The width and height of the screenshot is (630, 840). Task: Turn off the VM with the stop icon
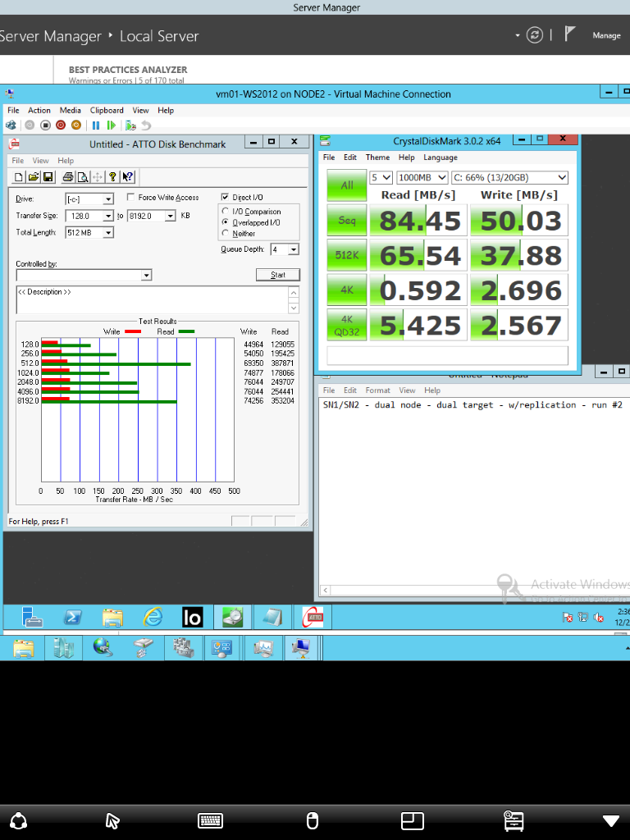point(46,125)
